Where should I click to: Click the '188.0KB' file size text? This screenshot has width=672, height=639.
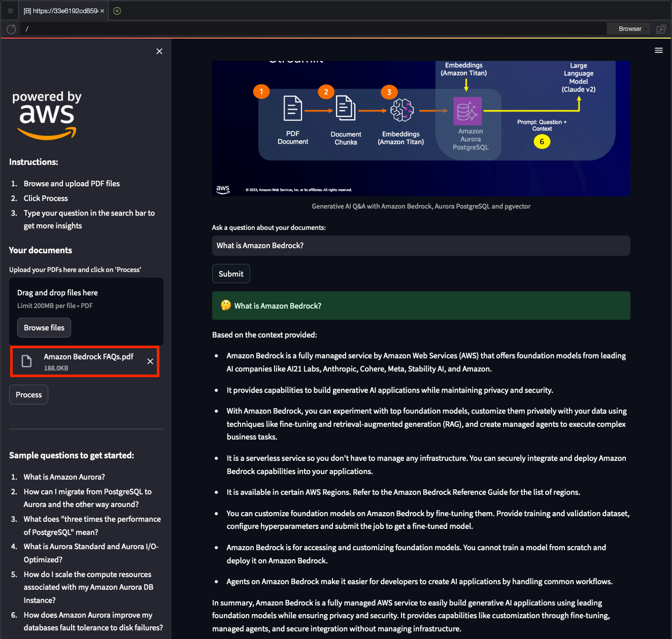[x=56, y=368]
